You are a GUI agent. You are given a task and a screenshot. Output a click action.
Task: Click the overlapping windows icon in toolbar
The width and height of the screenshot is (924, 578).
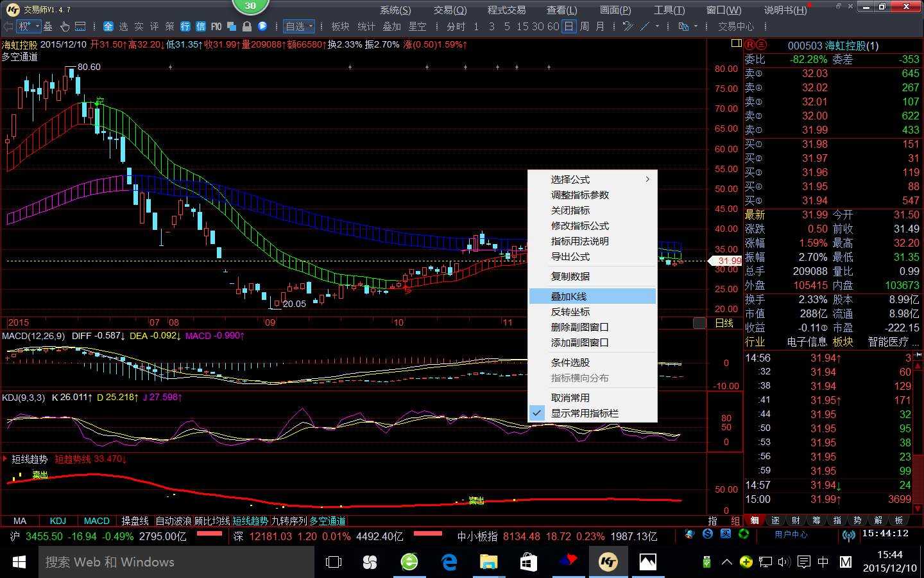click(232, 26)
